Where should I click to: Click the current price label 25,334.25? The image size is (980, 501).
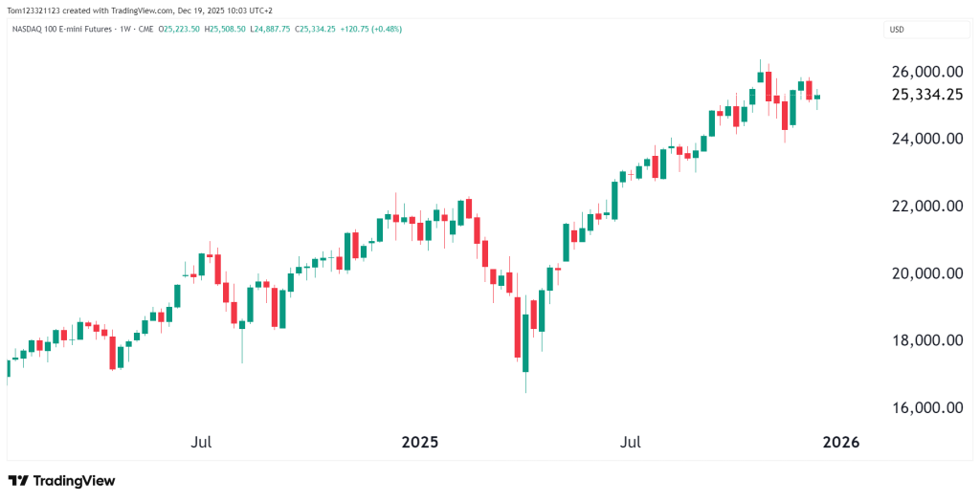pos(926,94)
